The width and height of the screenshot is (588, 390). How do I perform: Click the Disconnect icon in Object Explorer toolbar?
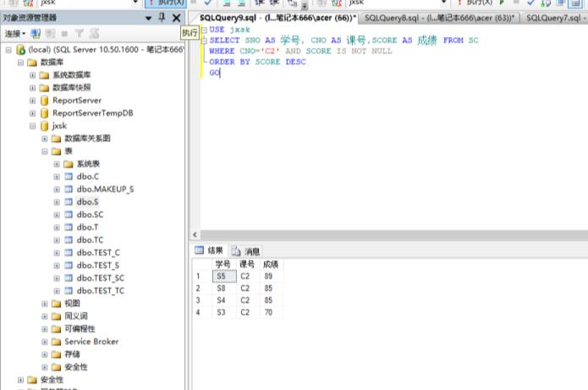coord(50,34)
